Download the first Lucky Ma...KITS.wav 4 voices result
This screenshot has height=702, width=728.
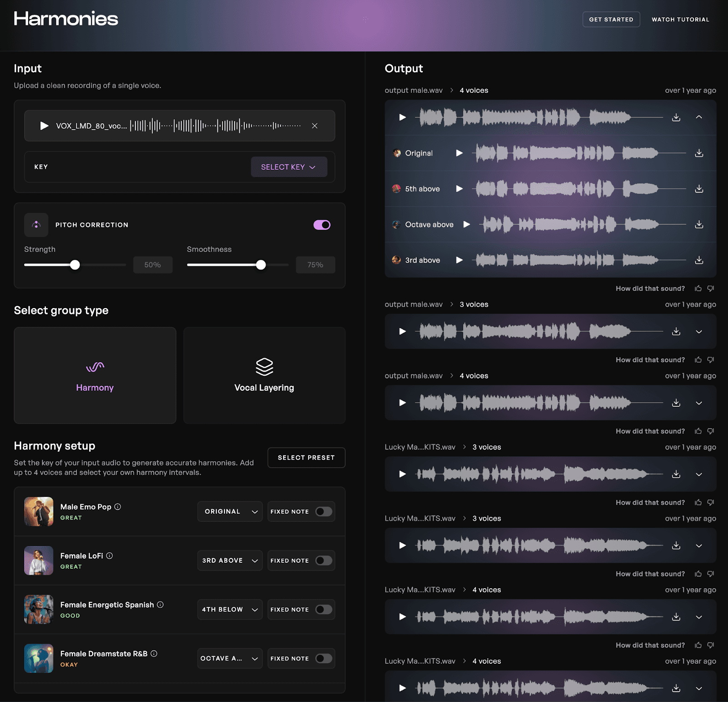point(676,616)
